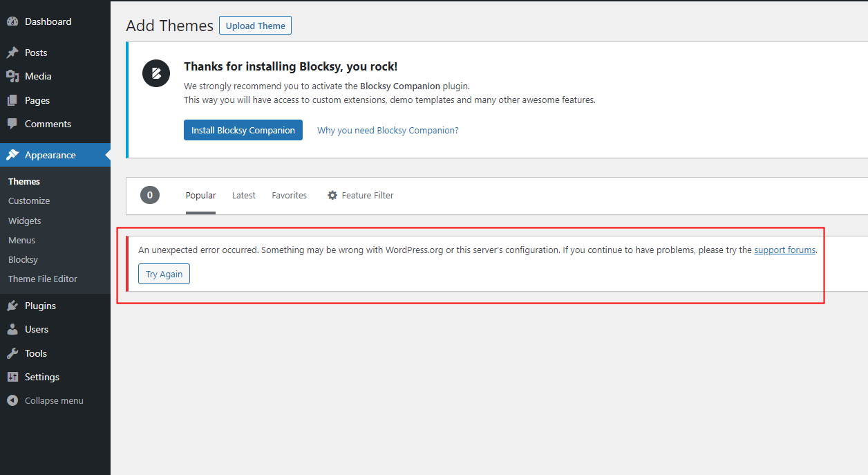
Task: Click the Feature Filter gear icon
Action: tap(332, 196)
